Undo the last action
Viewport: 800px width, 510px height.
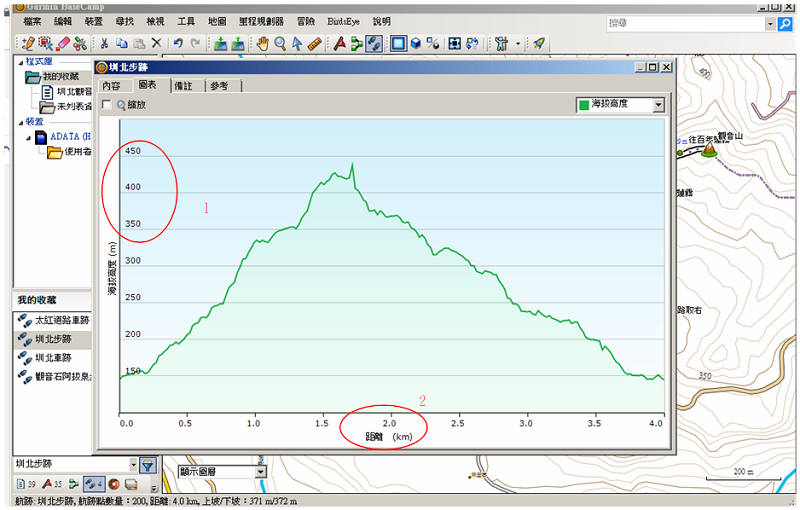coord(178,44)
